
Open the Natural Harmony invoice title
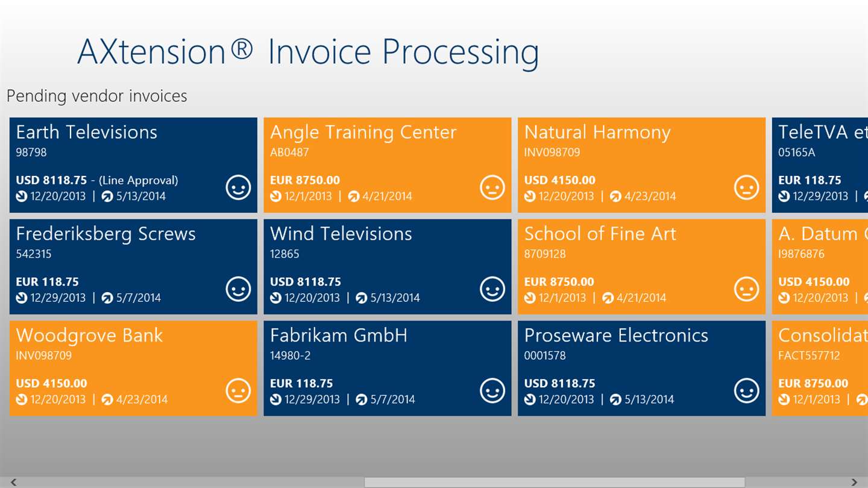597,133
